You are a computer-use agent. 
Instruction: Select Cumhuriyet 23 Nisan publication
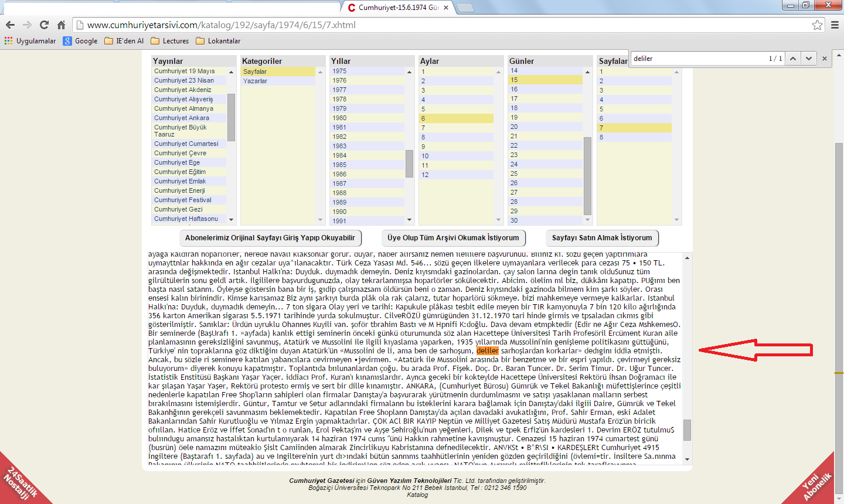189,80
